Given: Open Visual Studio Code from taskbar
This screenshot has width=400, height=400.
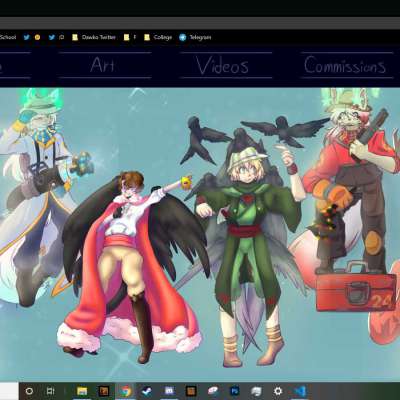Looking at the screenshot, I should pos(300,391).
